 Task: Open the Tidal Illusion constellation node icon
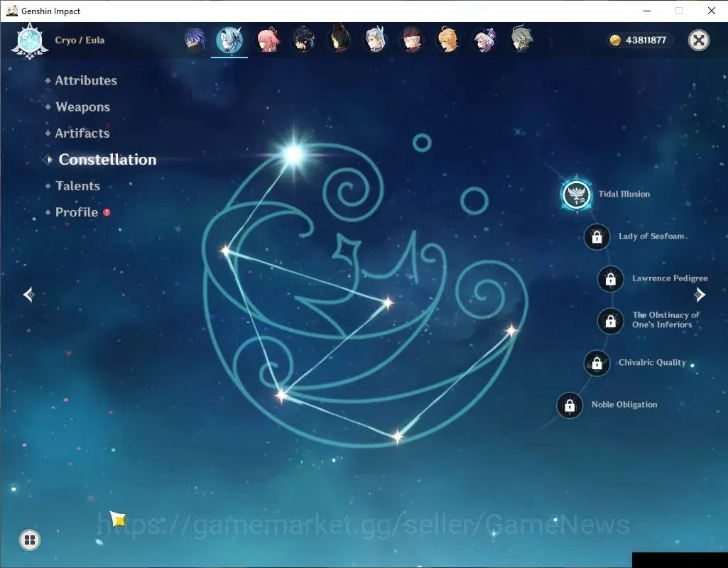(576, 195)
